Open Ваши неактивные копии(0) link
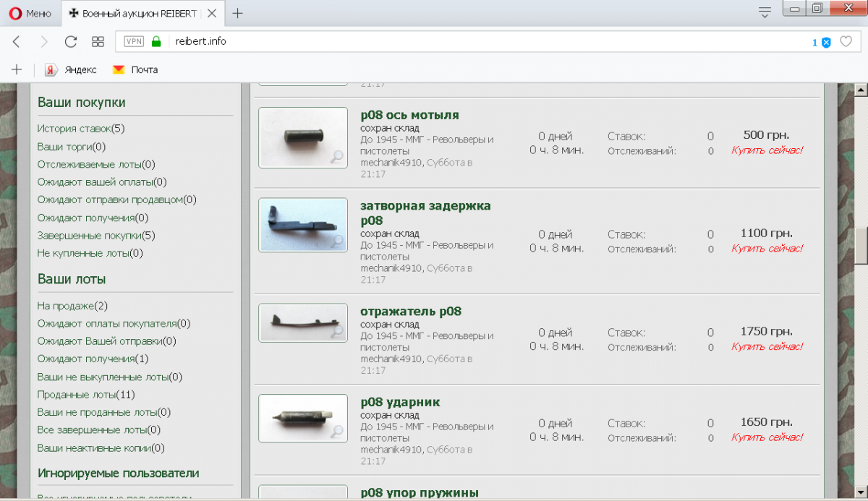Screen dimensions: 868x501 [x=101, y=448]
